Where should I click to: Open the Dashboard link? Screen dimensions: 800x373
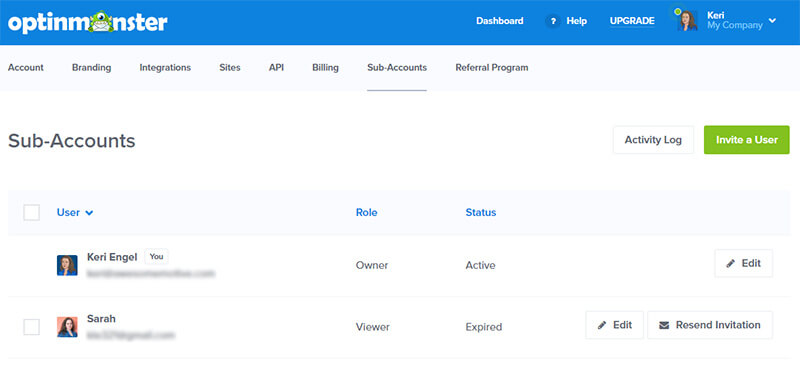point(499,21)
